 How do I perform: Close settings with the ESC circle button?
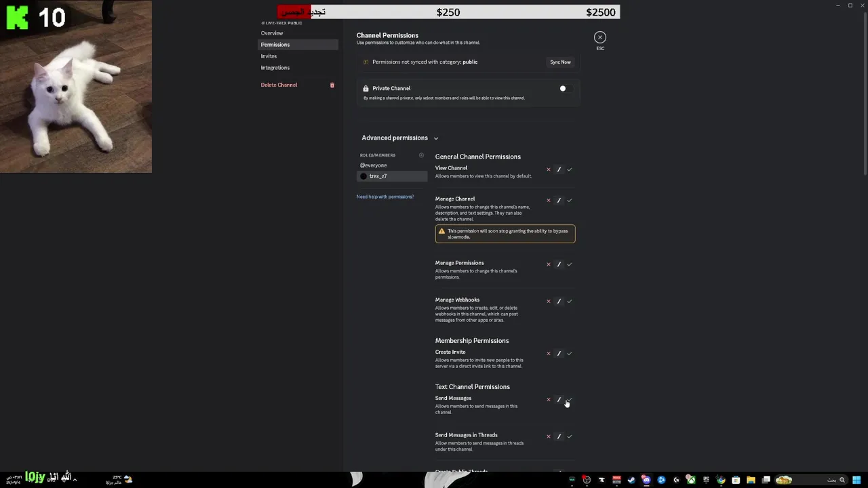[600, 37]
